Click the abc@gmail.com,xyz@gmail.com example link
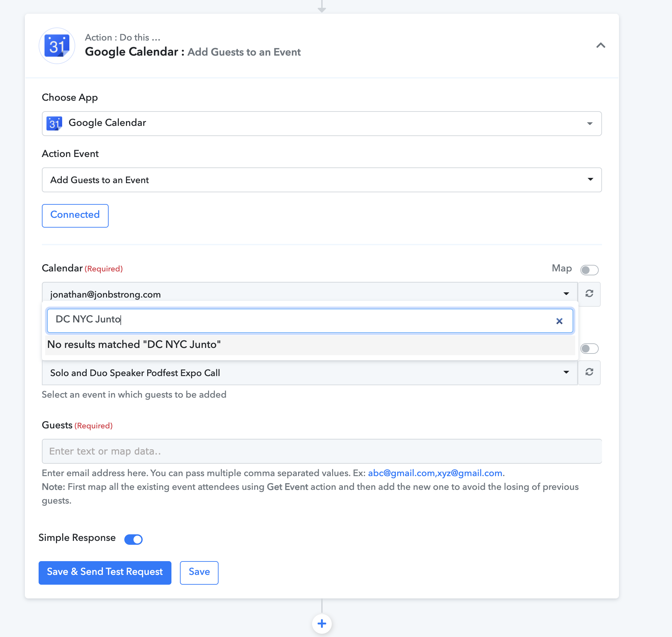This screenshot has width=672, height=637. [x=435, y=473]
